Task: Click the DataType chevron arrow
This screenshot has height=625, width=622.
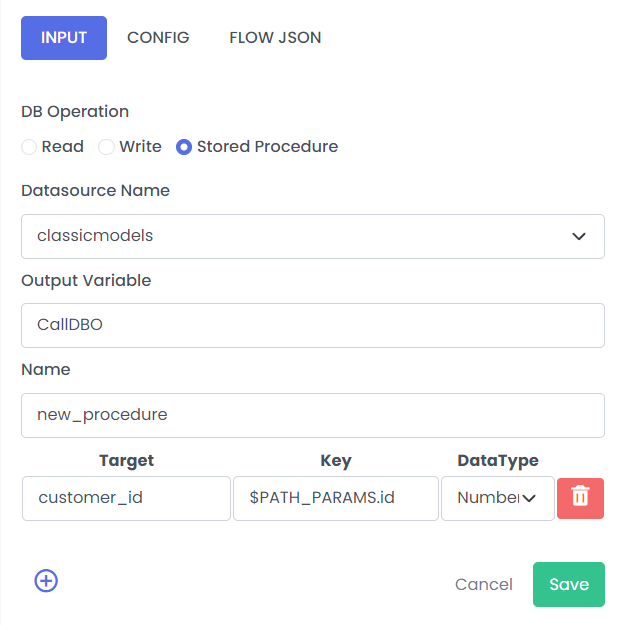Action: (x=529, y=498)
